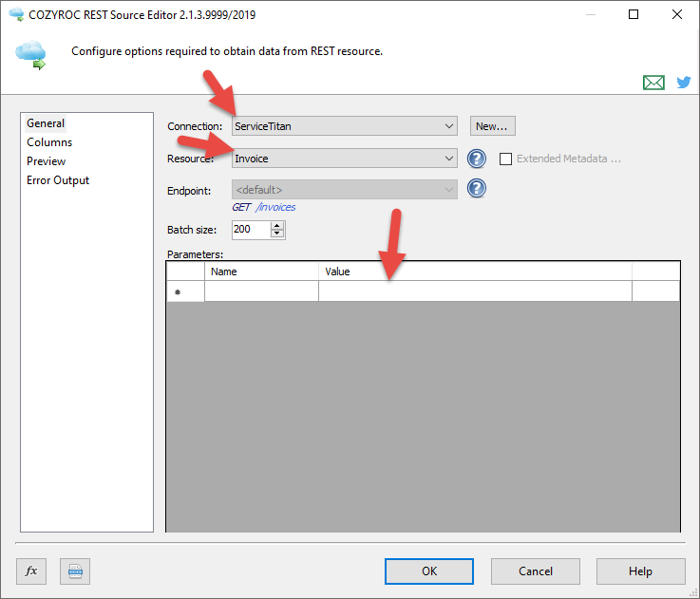Image resolution: width=700 pixels, height=599 pixels.
Task: Maximize the REST Source Editor window
Action: coord(633,15)
